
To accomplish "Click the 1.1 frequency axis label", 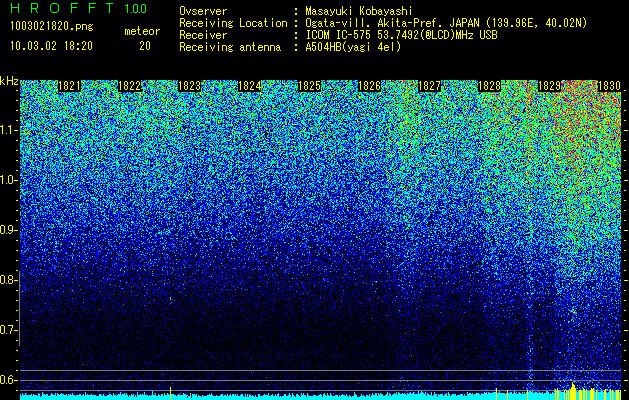I will point(9,130).
